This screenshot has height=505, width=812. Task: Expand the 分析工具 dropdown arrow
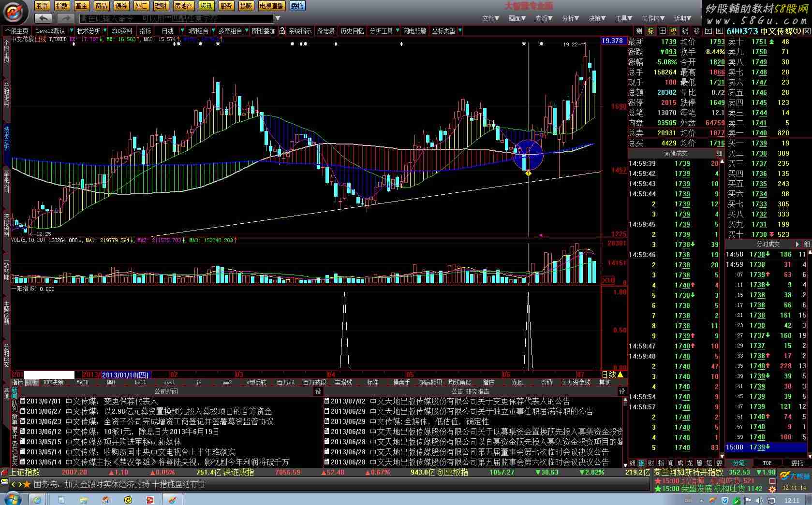(x=398, y=31)
